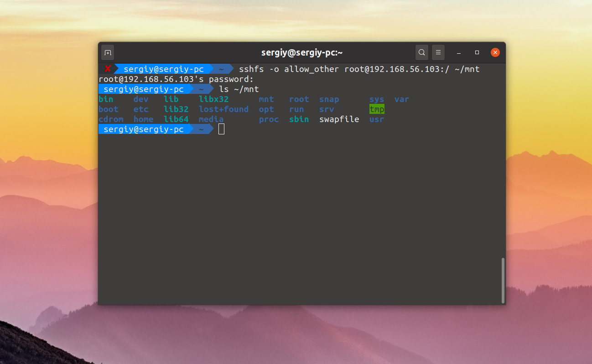The image size is (592, 364).
Task: Select the media directory name
Action: [x=211, y=119]
